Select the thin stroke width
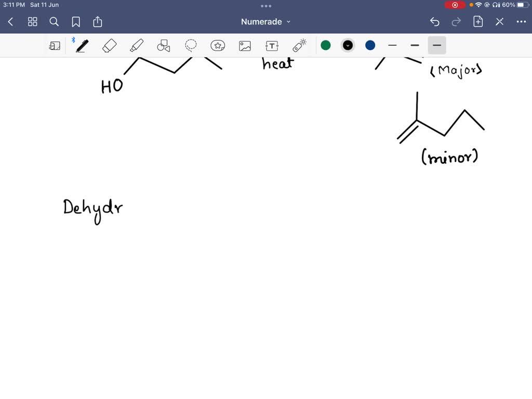532x399 pixels. (392, 46)
